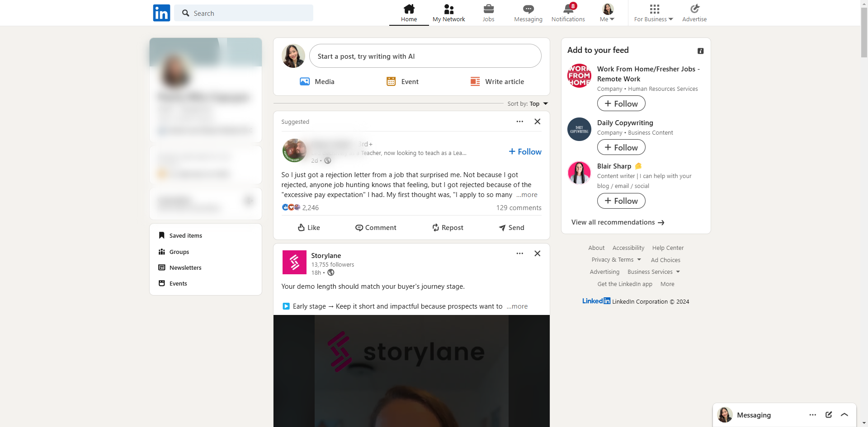
Task: Dismiss the Storylane post
Action: (538, 253)
